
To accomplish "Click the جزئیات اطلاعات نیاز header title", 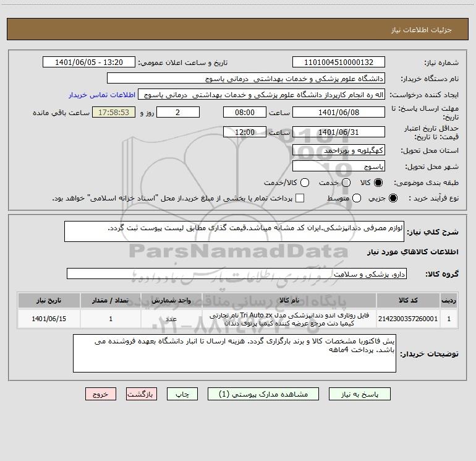I will point(422,30).
